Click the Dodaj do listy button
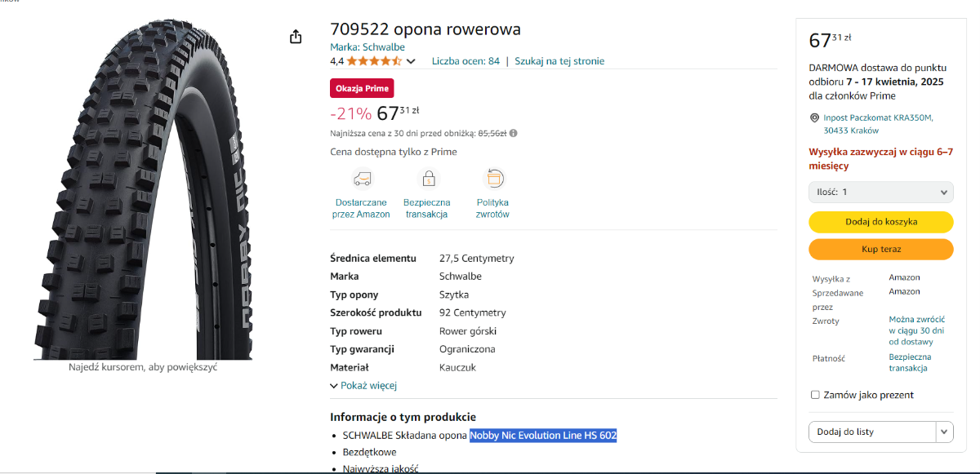 [x=872, y=432]
